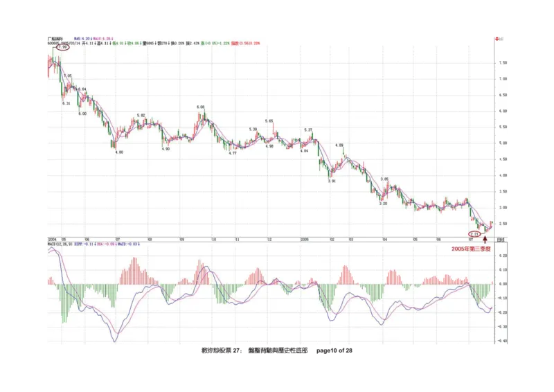Click the circled 2.31 low price marker
Viewport: 554px width, 392px height.
(x=474, y=233)
